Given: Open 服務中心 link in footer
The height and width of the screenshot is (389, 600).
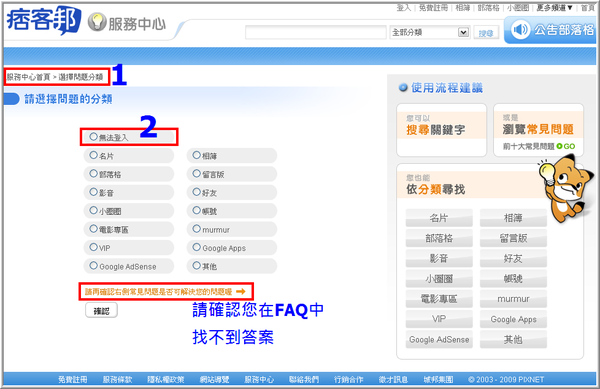Looking at the screenshot, I should coord(259,379).
